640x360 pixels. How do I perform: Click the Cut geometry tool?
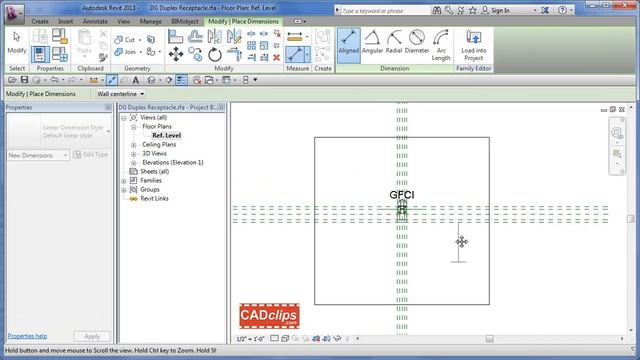[125, 40]
